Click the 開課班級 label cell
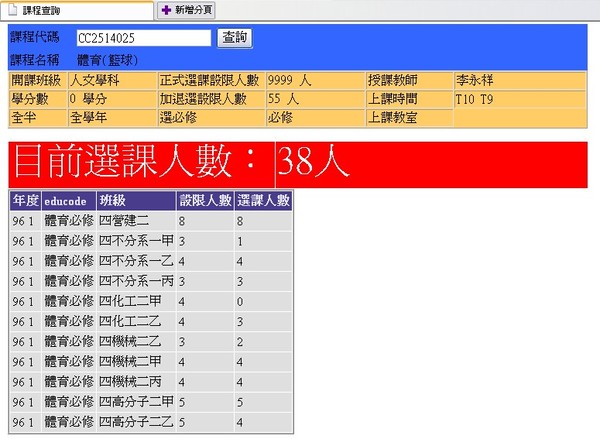Screen dimensions: 600x439 click(x=38, y=80)
